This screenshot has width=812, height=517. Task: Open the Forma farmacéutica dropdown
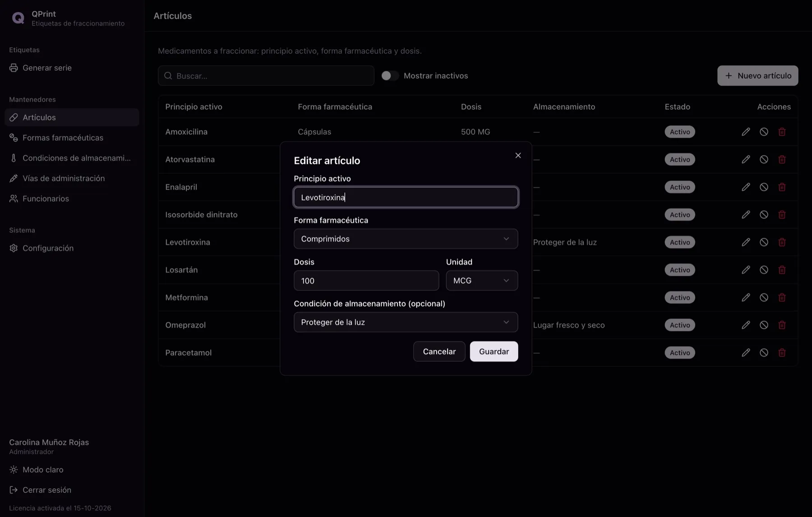click(406, 239)
